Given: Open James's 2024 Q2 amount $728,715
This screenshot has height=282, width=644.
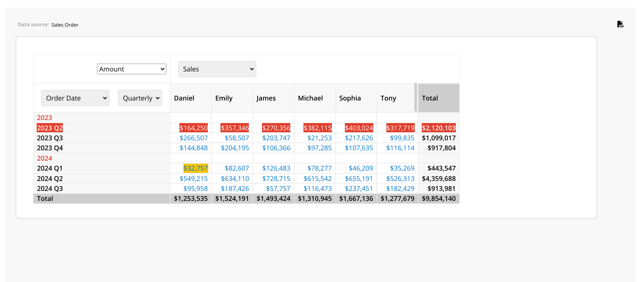Looking at the screenshot, I should [276, 179].
